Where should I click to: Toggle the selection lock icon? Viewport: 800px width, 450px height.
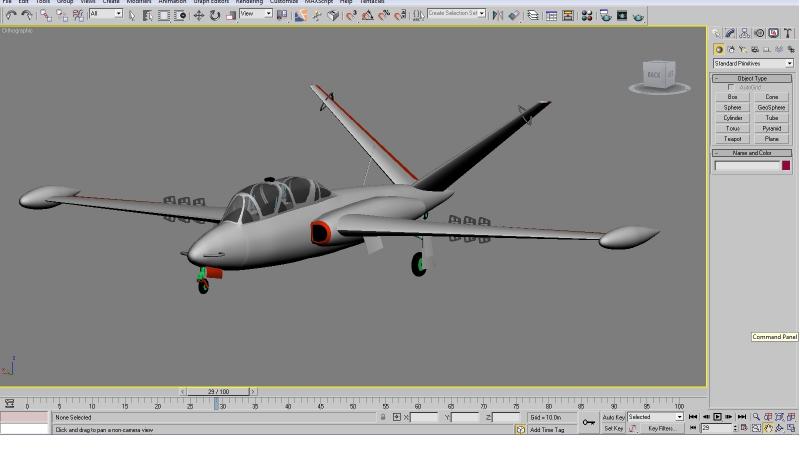[383, 417]
